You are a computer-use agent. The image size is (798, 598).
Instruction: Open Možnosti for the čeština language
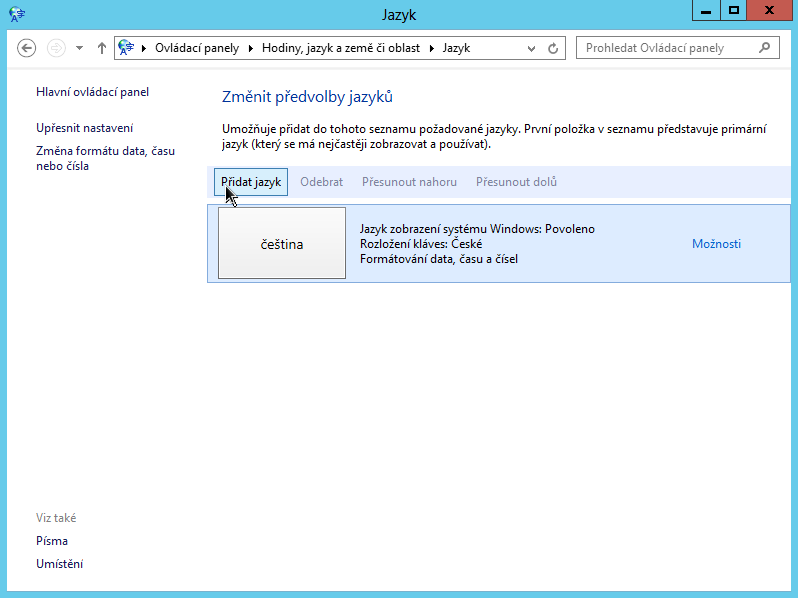(x=716, y=244)
